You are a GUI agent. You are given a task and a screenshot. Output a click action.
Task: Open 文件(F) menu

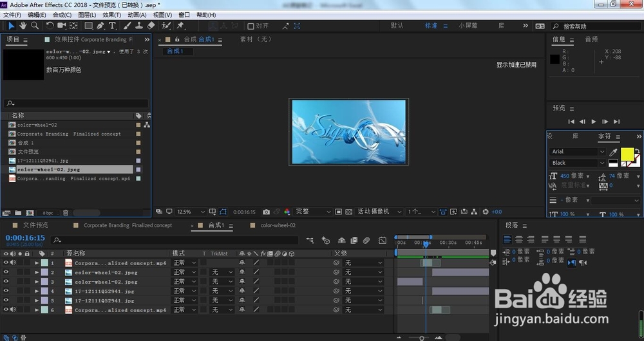point(12,15)
